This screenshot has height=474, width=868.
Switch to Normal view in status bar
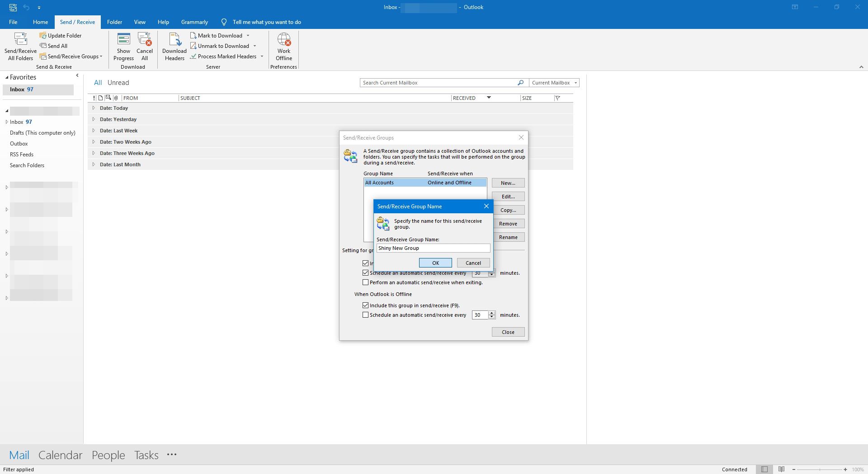click(764, 469)
